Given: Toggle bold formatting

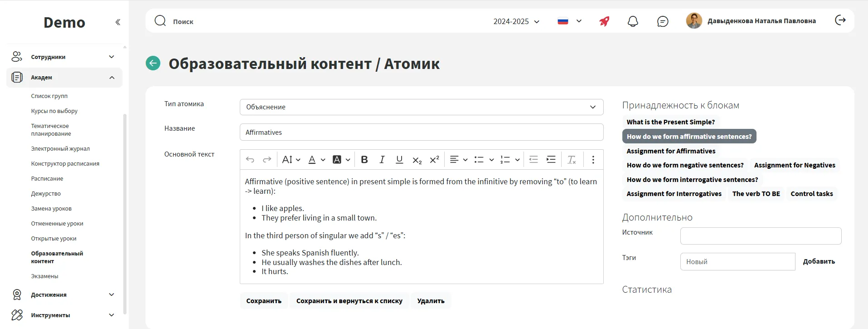Looking at the screenshot, I should click(364, 160).
